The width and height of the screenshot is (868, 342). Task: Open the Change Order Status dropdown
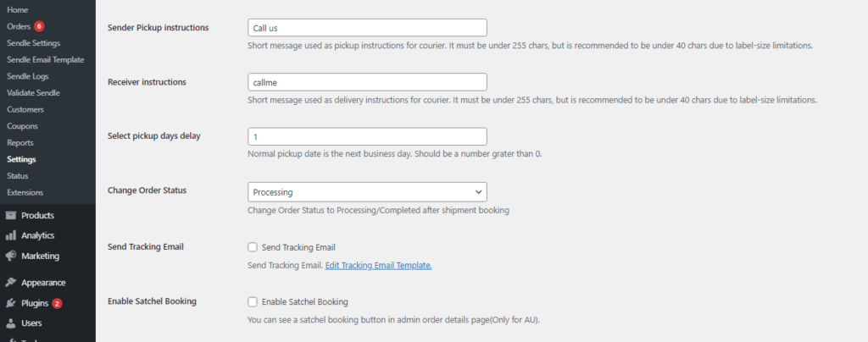coord(367,191)
